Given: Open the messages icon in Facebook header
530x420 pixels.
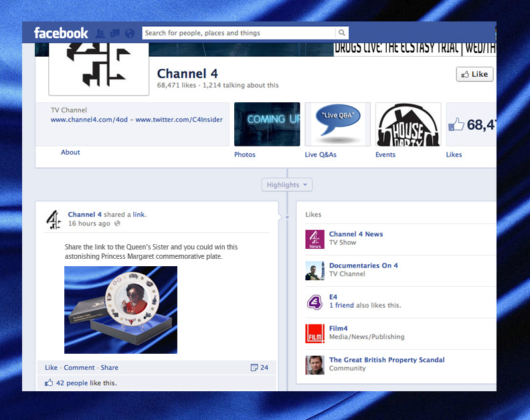Looking at the screenshot, I should pos(115,33).
